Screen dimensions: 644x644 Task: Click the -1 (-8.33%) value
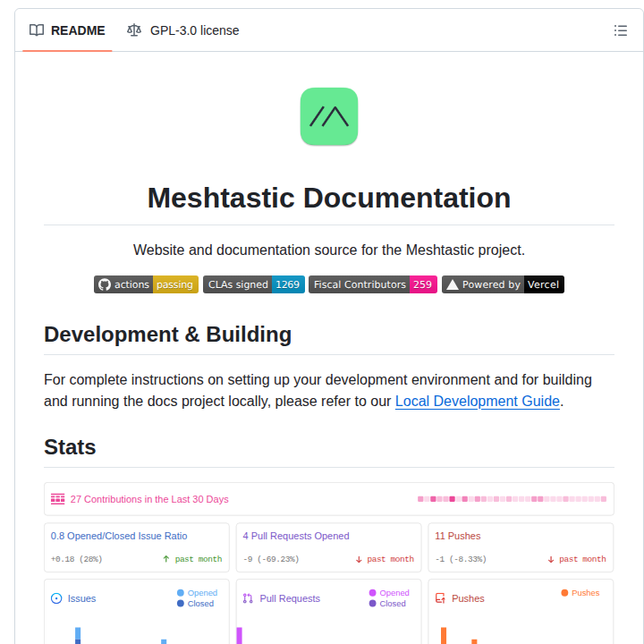point(461,559)
